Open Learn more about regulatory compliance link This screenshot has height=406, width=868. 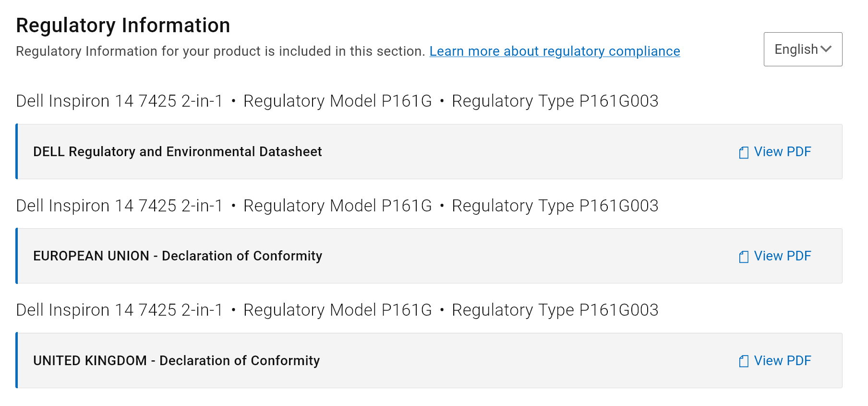555,51
